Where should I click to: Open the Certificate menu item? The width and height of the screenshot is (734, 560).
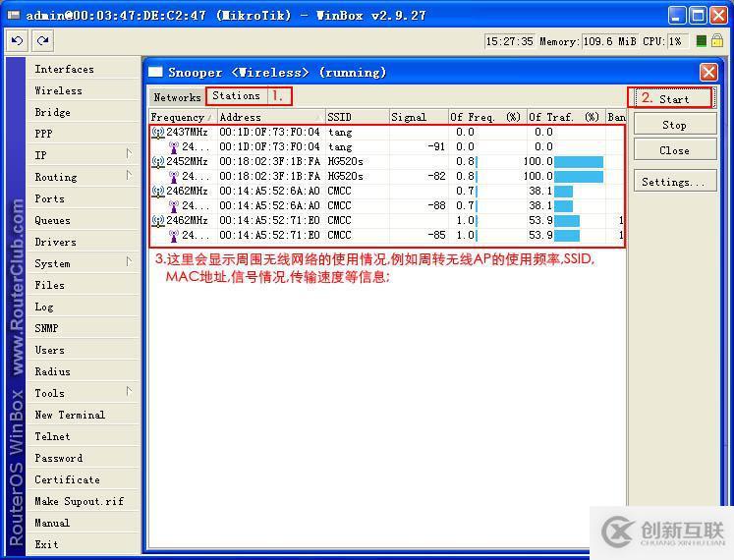(x=84, y=479)
